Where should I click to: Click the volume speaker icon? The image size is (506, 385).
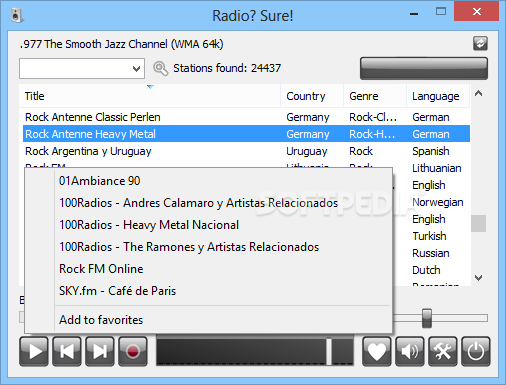(410, 351)
